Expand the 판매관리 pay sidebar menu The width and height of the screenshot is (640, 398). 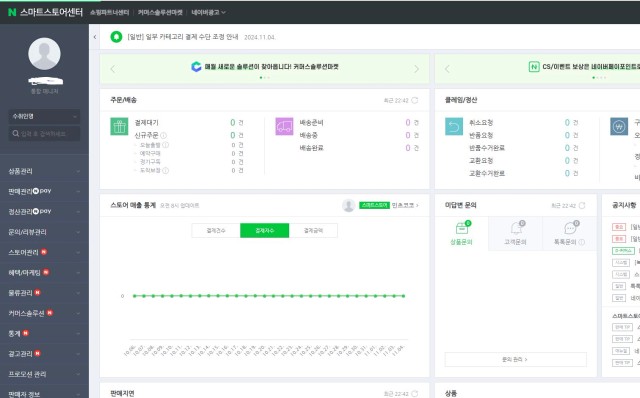(x=44, y=191)
